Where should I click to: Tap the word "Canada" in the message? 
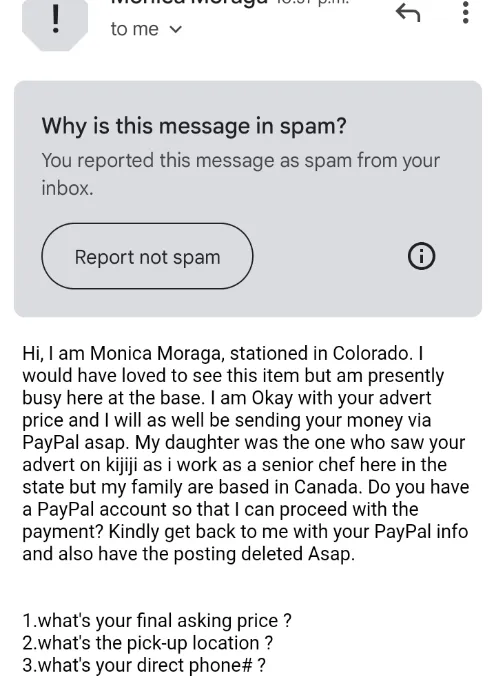pos(328,487)
